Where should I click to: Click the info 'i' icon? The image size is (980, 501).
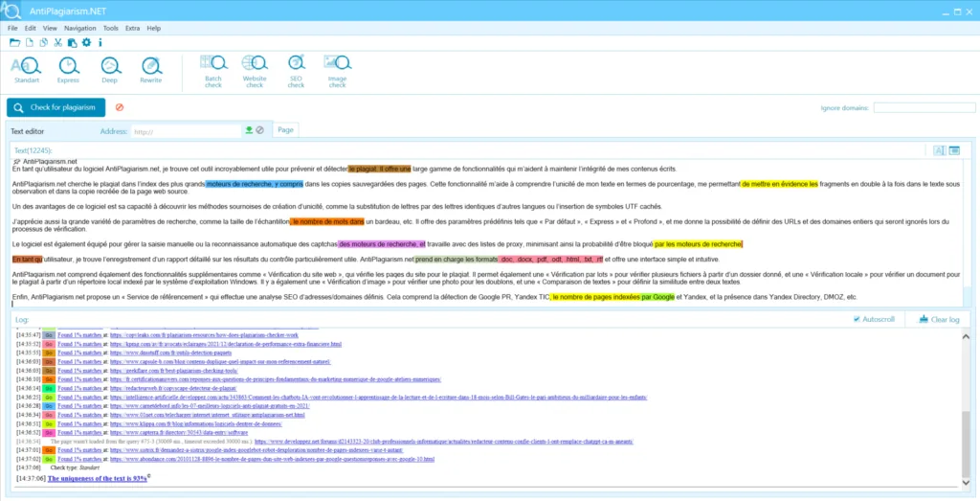(x=100, y=42)
